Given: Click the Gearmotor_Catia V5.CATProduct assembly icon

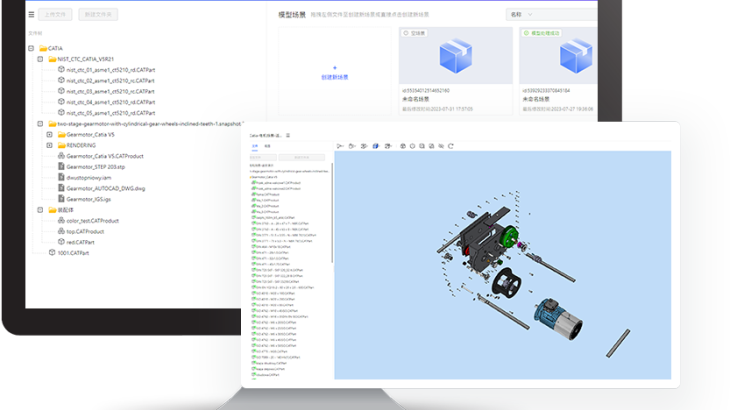Looking at the screenshot, I should click(61, 156).
